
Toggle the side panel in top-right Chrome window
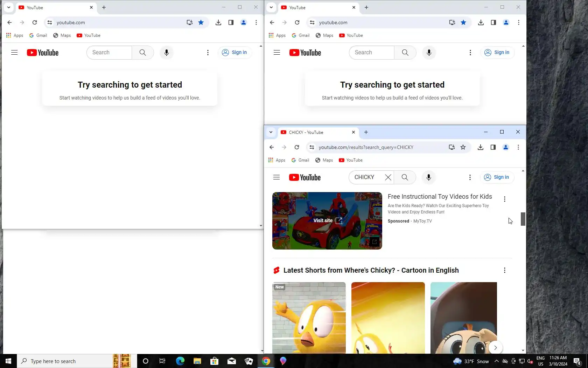click(x=493, y=22)
